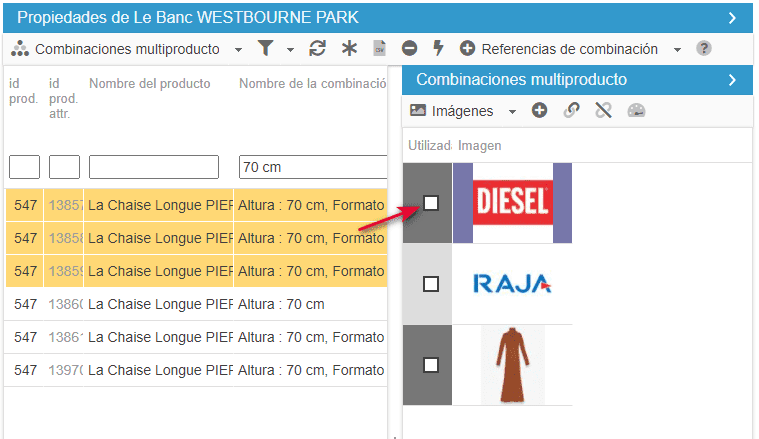Click the asterisk icon in toolbar
This screenshot has height=439, width=759.
pyautogui.click(x=349, y=49)
